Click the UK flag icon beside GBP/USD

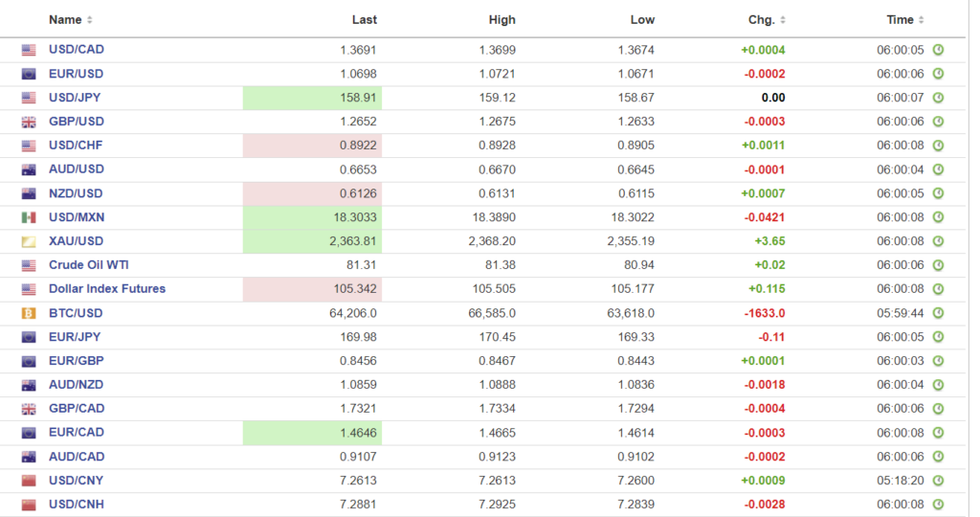(29, 122)
